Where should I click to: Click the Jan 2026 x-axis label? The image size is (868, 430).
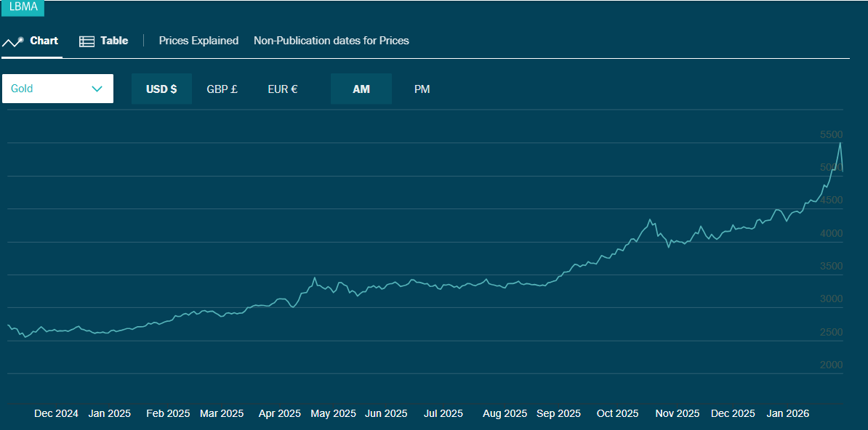point(787,413)
